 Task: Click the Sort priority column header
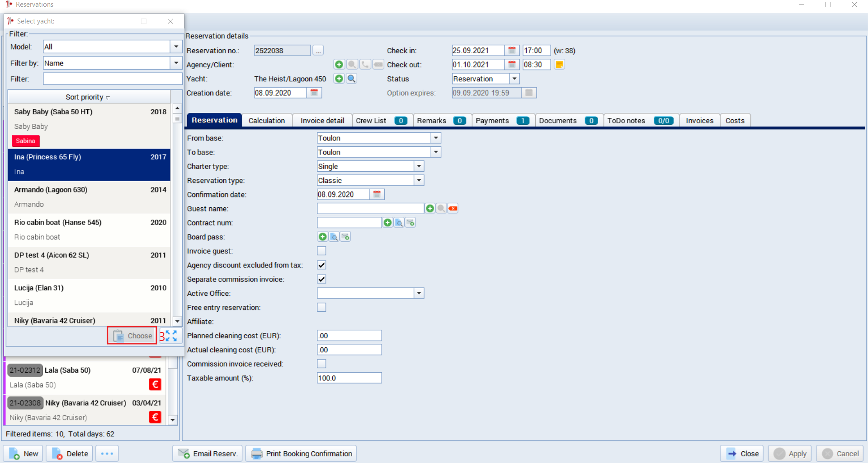pyautogui.click(x=89, y=97)
